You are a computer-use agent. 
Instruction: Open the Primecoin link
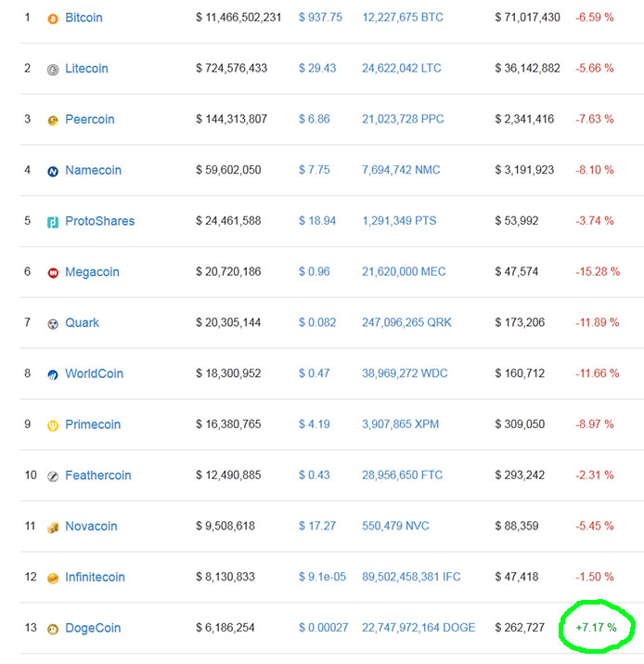[x=93, y=424]
